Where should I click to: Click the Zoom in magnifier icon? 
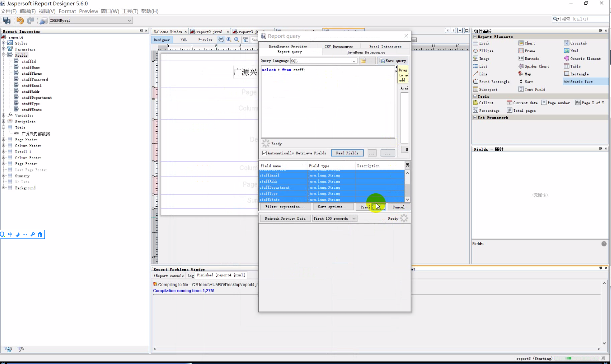229,40
